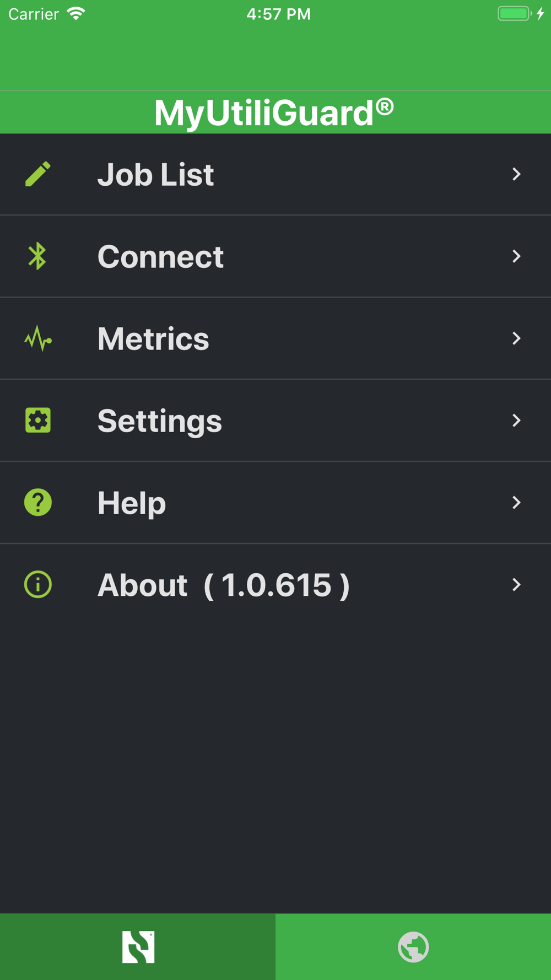Viewport: 551px width, 980px height.
Task: Open About (1.0.615) version entry
Action: click(275, 585)
